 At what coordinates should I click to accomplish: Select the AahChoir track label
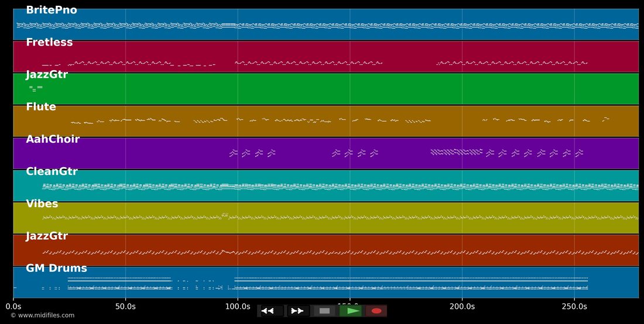53,139
